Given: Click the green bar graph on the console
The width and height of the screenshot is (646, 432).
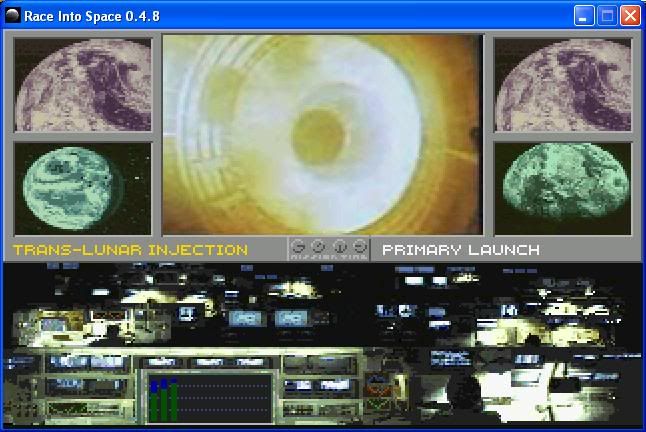Looking at the screenshot, I should (210, 398).
